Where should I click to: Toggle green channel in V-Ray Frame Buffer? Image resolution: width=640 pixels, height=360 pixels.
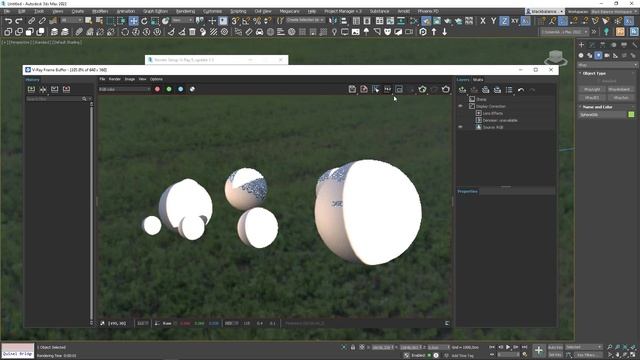pos(169,89)
